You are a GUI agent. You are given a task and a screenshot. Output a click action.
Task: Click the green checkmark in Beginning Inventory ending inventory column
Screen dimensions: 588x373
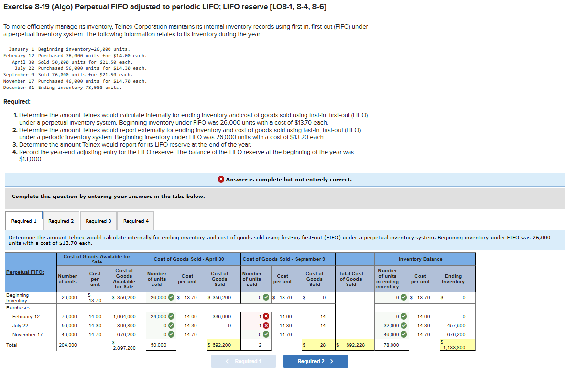pos(403,297)
